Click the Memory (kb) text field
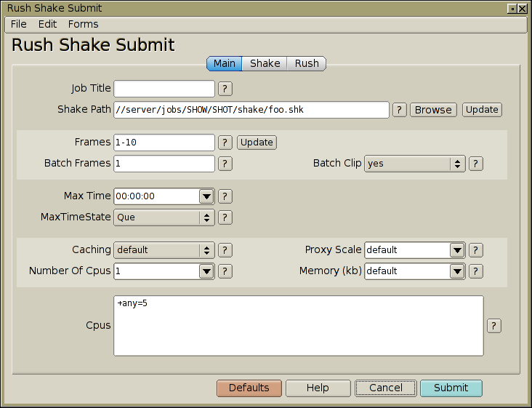 click(408, 271)
